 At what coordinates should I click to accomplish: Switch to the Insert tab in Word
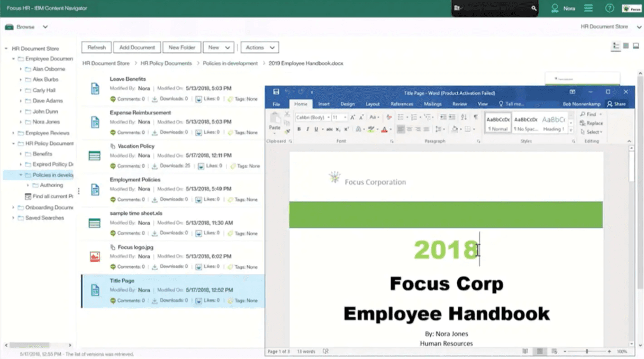click(x=324, y=104)
